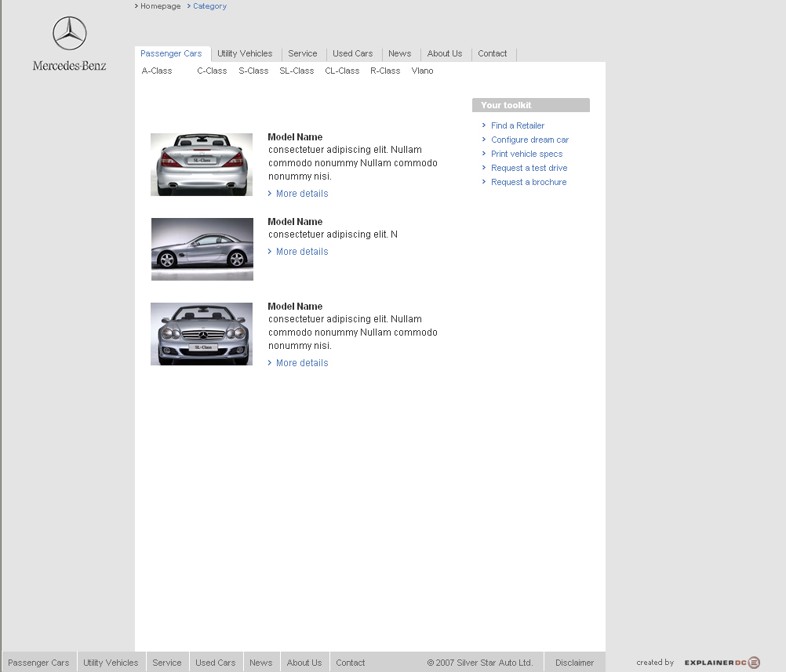Choose SL-Class in the submenu
786x672 pixels.
pos(297,71)
